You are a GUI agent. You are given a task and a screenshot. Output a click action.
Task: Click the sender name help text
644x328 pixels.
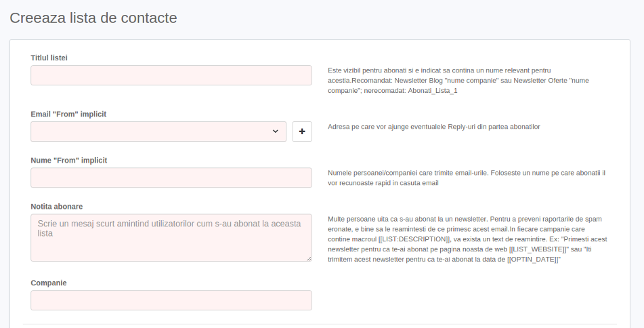pos(466,178)
